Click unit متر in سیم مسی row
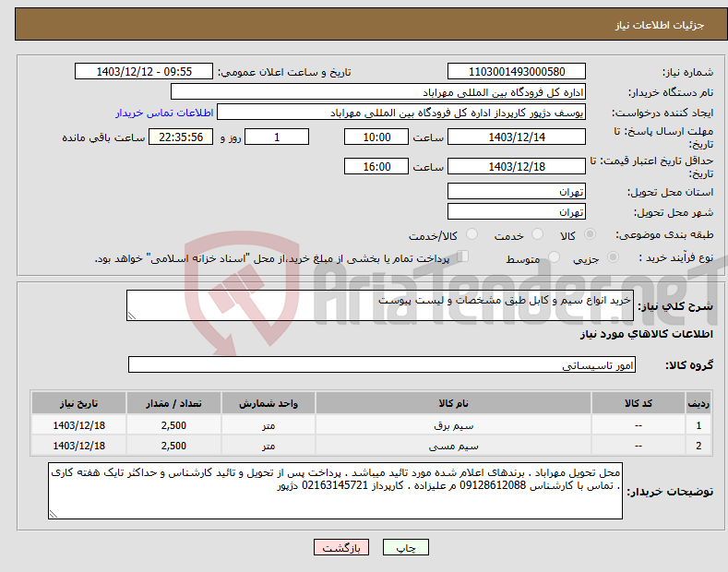Viewport: 728px width, 572px height. tap(269, 446)
